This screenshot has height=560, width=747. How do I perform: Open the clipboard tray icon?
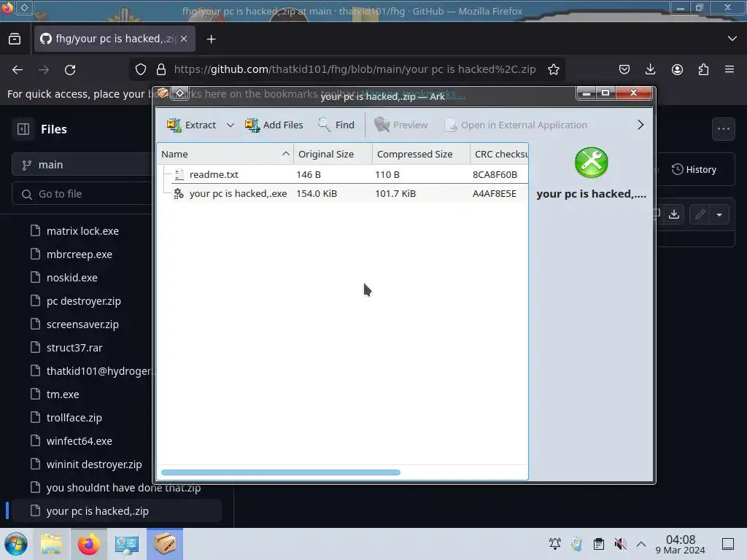[599, 544]
